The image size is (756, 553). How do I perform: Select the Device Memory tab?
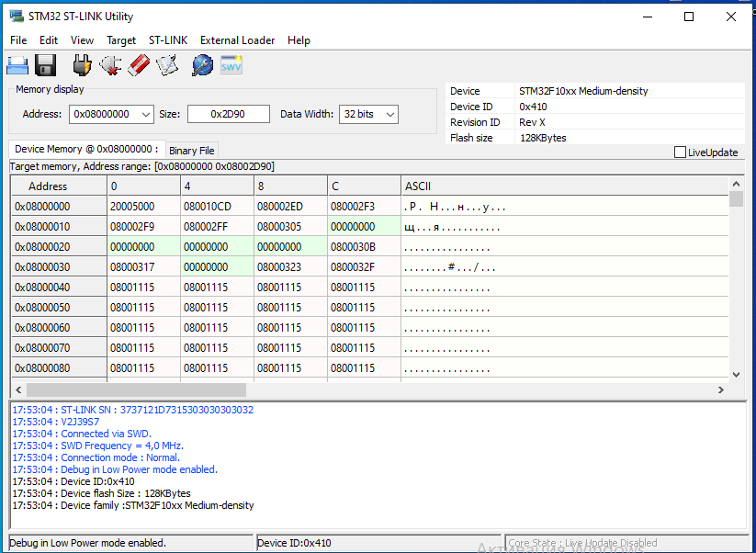[86, 149]
